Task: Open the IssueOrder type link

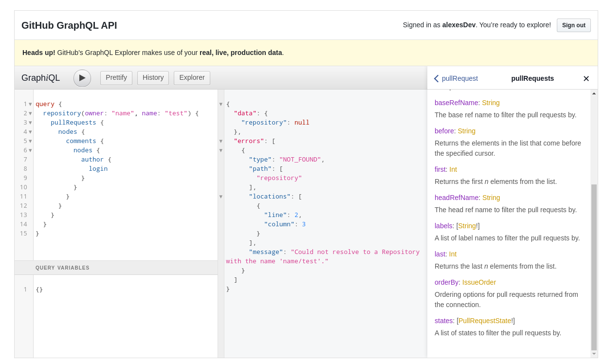Action: point(479,282)
